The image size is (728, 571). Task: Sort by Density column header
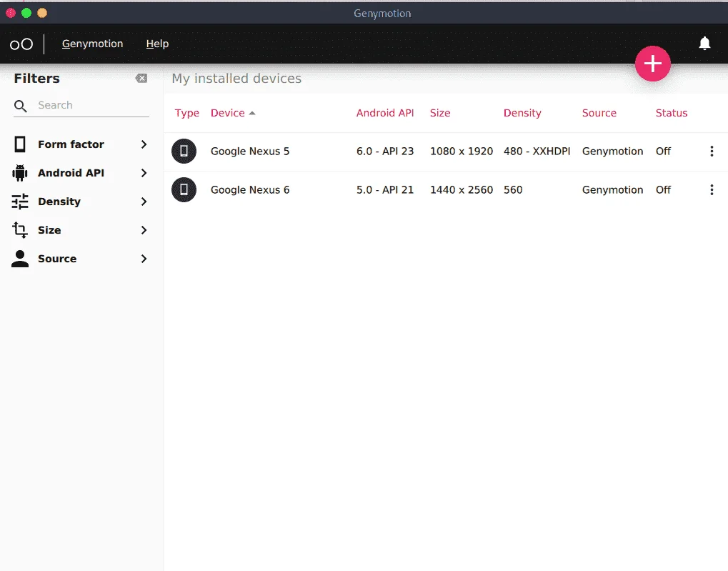tap(522, 113)
